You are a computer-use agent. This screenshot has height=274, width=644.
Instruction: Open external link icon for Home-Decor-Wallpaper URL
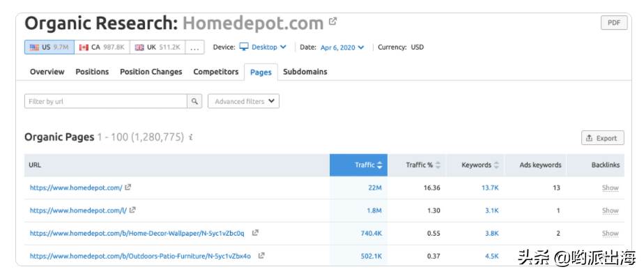(255, 232)
